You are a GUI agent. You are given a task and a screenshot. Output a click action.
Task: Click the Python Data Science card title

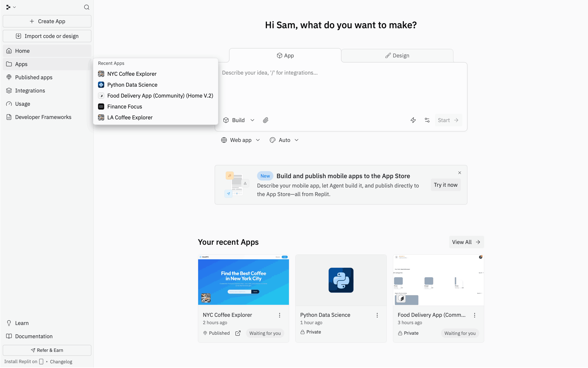pyautogui.click(x=325, y=315)
